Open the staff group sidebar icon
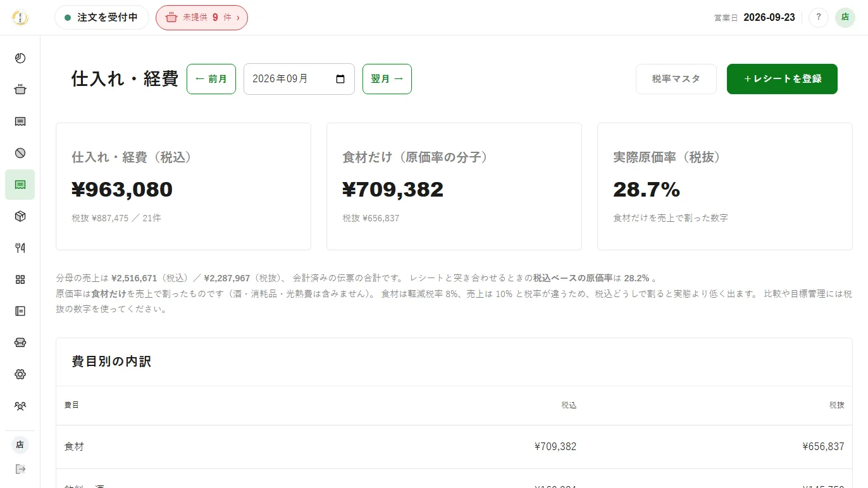Viewport: 868px width, 488px height. pyautogui.click(x=20, y=406)
